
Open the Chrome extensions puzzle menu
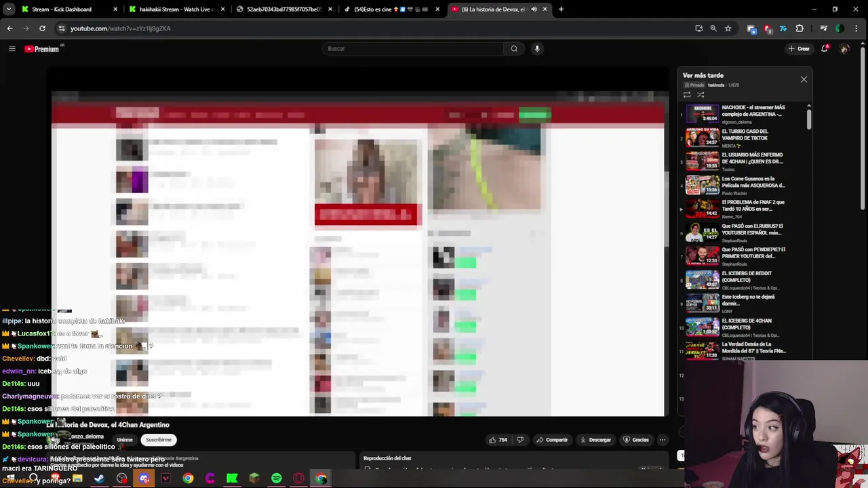coord(800,28)
